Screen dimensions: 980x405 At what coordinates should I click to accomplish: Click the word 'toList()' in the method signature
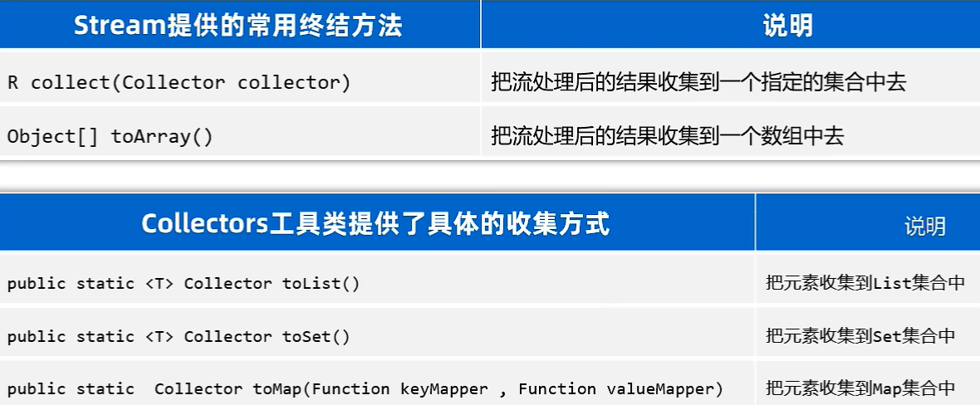point(321,283)
